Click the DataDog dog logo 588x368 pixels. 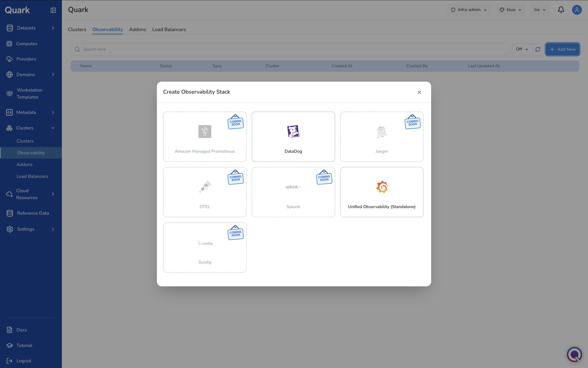[293, 131]
